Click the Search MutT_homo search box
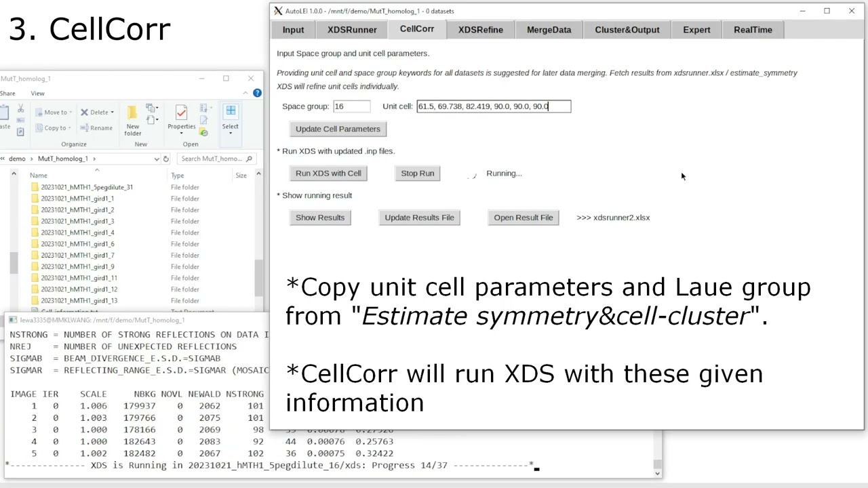Viewport: 868px width, 488px height. (216, 159)
